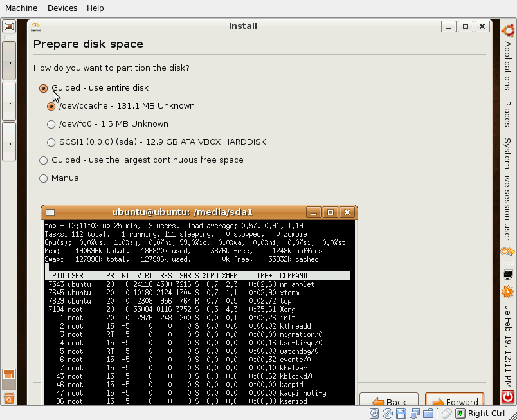Select the first window button in left taskbar

pos(9,61)
